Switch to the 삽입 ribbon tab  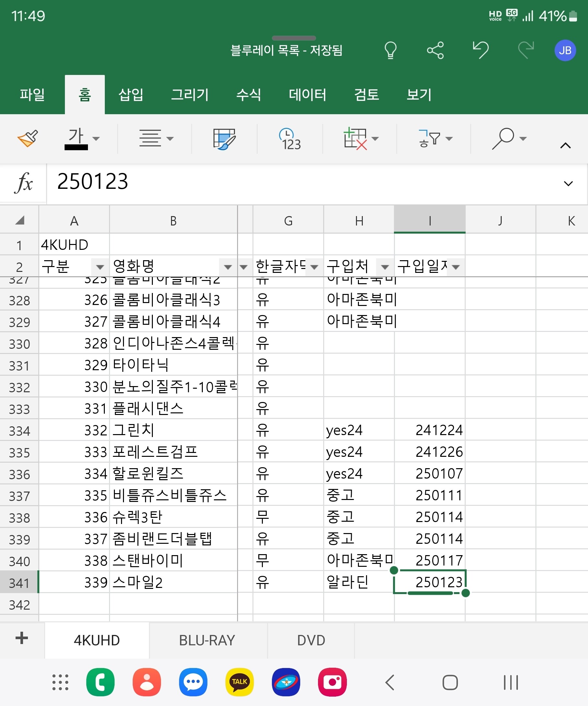[131, 94]
